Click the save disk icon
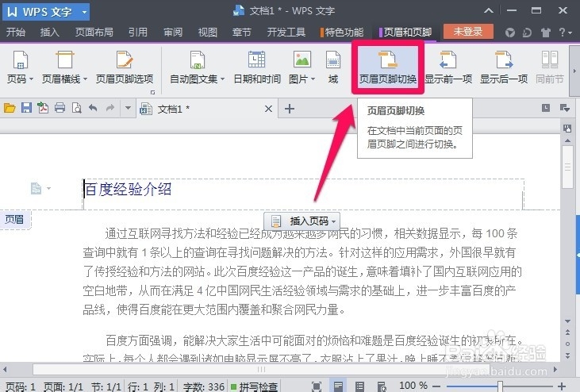 click(26, 108)
